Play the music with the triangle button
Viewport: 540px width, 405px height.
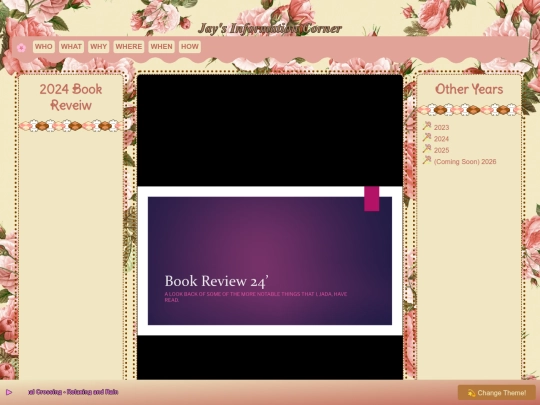(9, 392)
